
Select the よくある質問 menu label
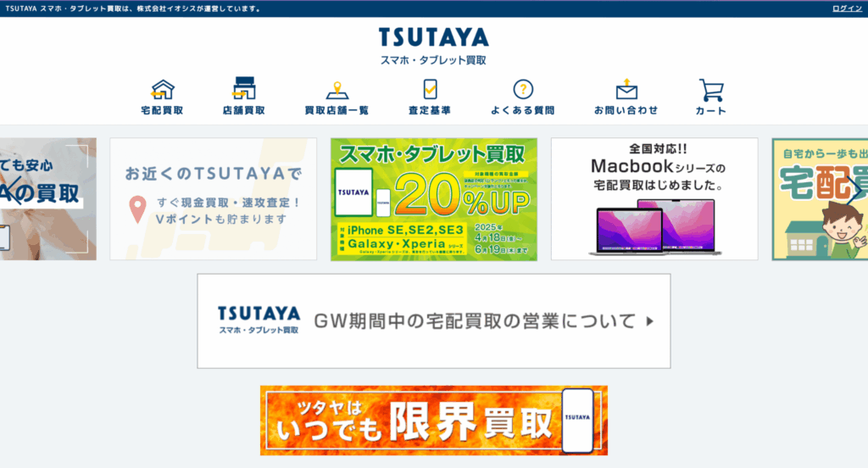click(522, 110)
